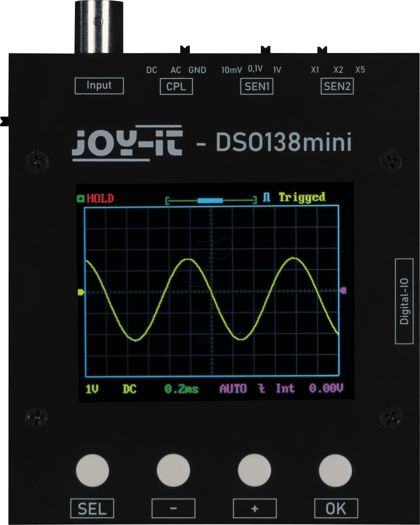Click the SEN2 multiplier slide switch
Viewport: 420px width, 525px height.
(322, 50)
